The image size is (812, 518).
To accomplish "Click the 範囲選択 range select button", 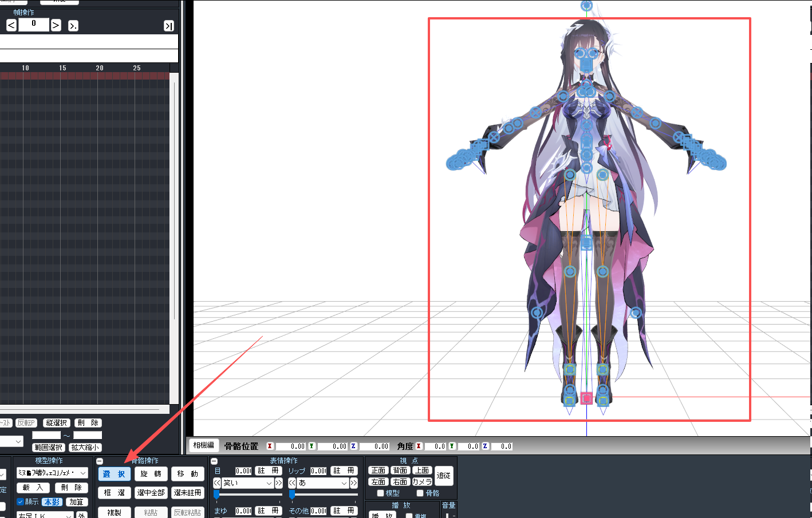I will (49, 448).
